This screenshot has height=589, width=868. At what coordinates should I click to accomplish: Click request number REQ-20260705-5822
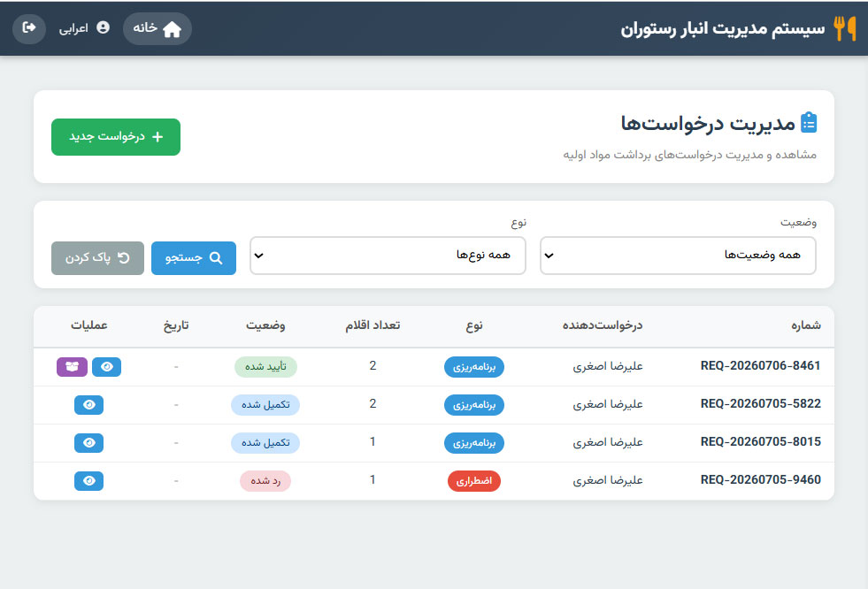click(x=761, y=404)
